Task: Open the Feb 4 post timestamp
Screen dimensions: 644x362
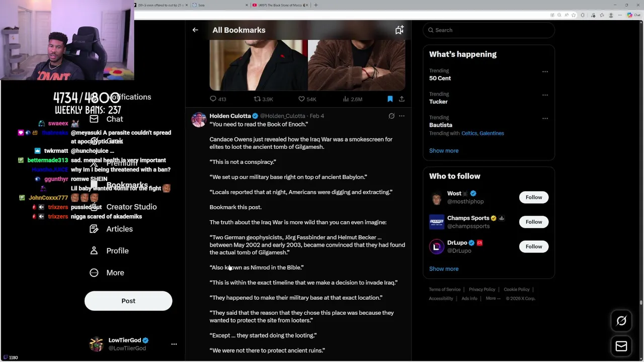Action: [317, 116]
